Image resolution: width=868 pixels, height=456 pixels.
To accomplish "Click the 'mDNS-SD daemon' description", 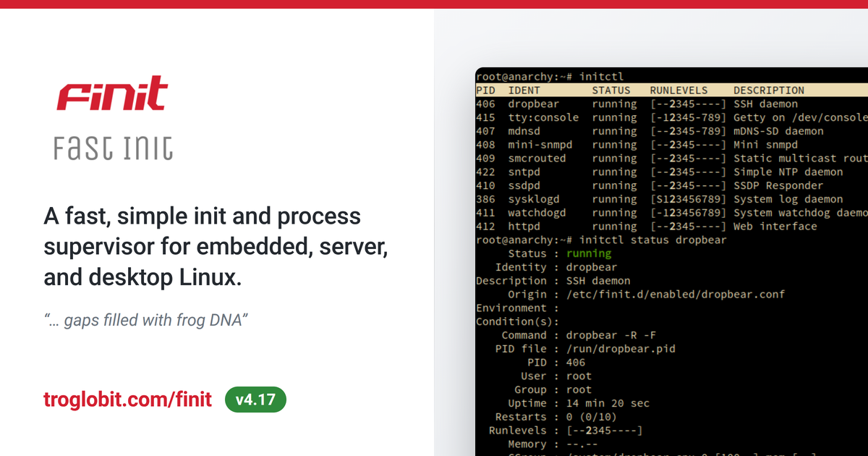I will [x=778, y=131].
